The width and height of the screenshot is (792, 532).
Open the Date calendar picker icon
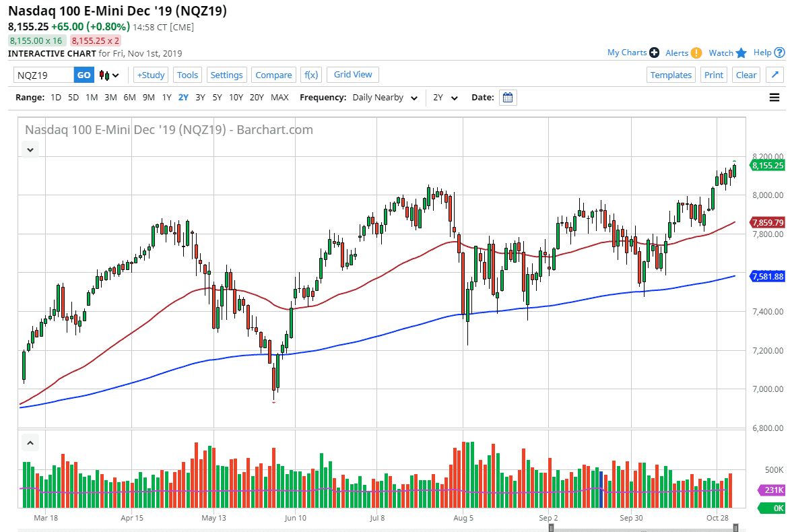[508, 97]
